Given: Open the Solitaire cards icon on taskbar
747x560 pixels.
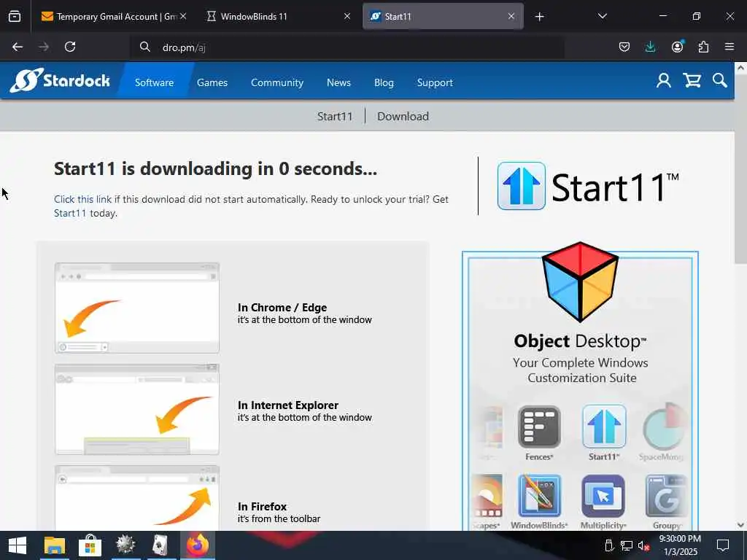Looking at the screenshot, I should pos(160,545).
